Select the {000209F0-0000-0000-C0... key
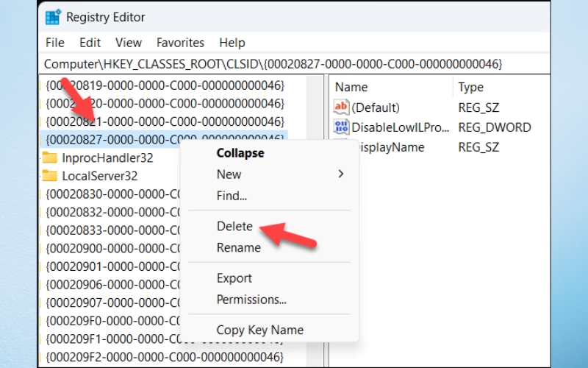This screenshot has width=588, height=368. 112,321
